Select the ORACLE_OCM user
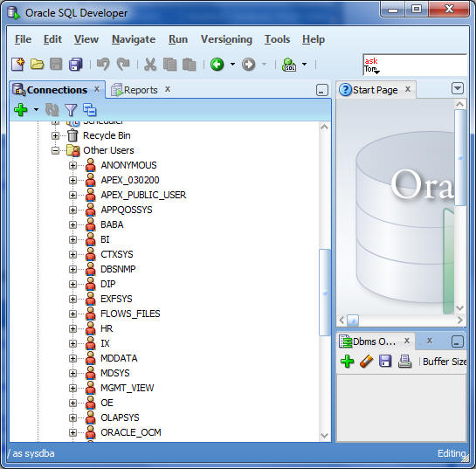The image size is (476, 469). point(131,432)
